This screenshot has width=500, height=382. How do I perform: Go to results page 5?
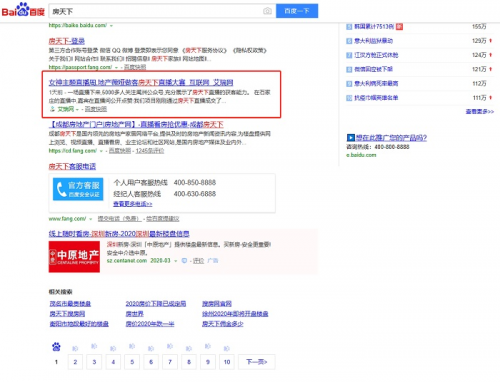tap(132, 362)
